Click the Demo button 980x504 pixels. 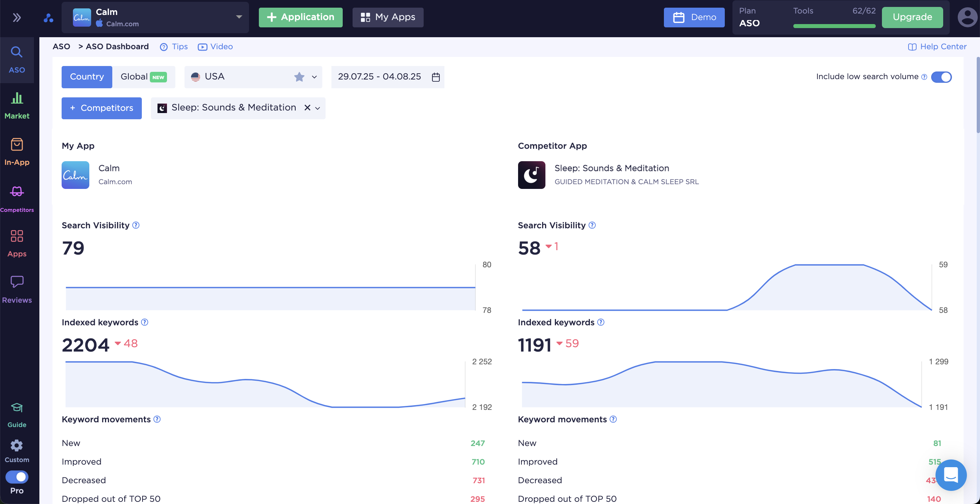pos(694,18)
